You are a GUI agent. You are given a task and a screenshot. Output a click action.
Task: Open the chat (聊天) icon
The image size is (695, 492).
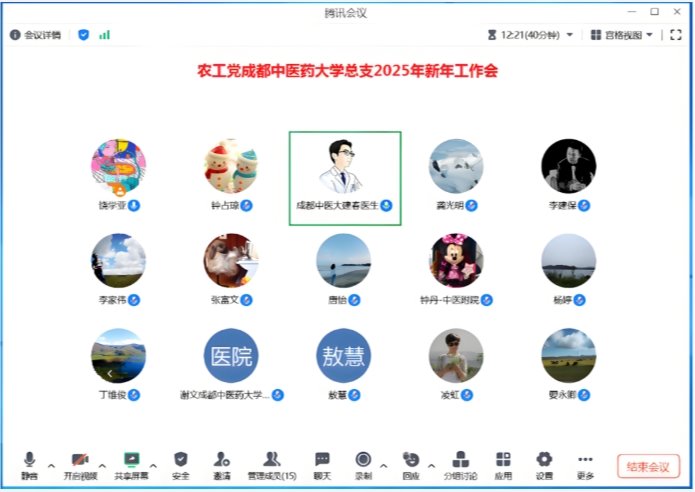322,461
